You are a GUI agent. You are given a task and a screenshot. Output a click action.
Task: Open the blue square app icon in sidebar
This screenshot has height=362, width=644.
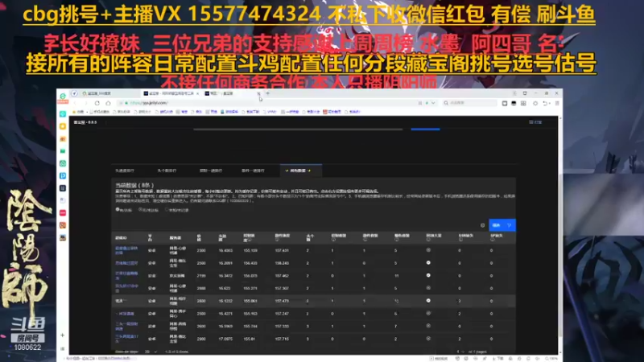[x=63, y=175]
